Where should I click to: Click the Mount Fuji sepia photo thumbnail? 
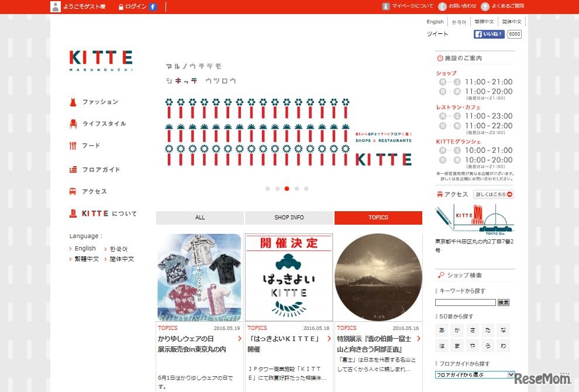tap(378, 277)
